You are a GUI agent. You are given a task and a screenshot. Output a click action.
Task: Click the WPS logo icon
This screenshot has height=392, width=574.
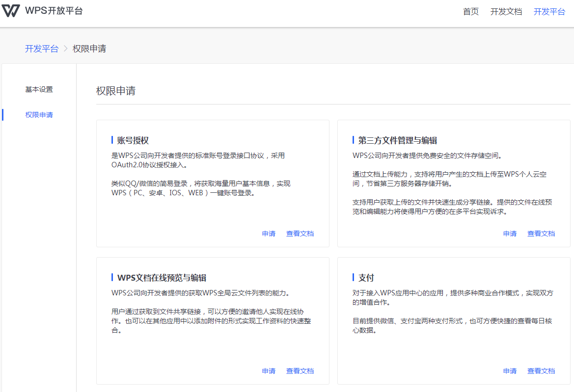tap(11, 11)
